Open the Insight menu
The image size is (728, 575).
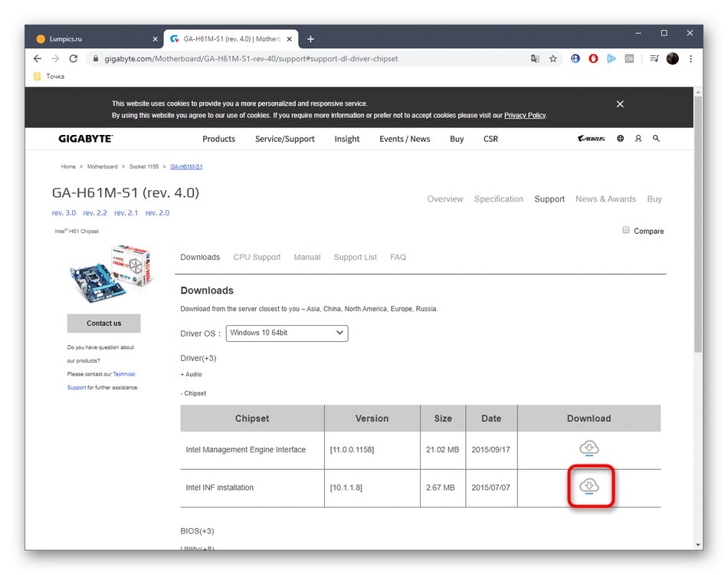click(x=347, y=139)
